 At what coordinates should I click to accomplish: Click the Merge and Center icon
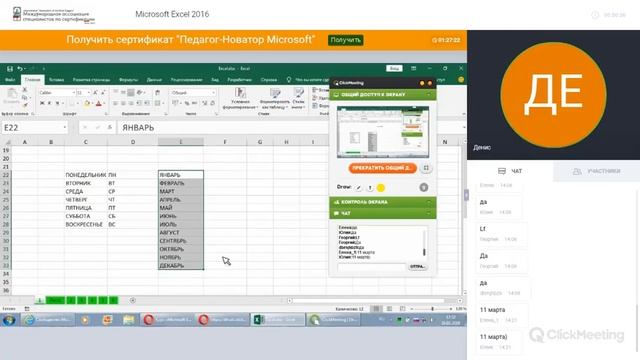click(158, 103)
